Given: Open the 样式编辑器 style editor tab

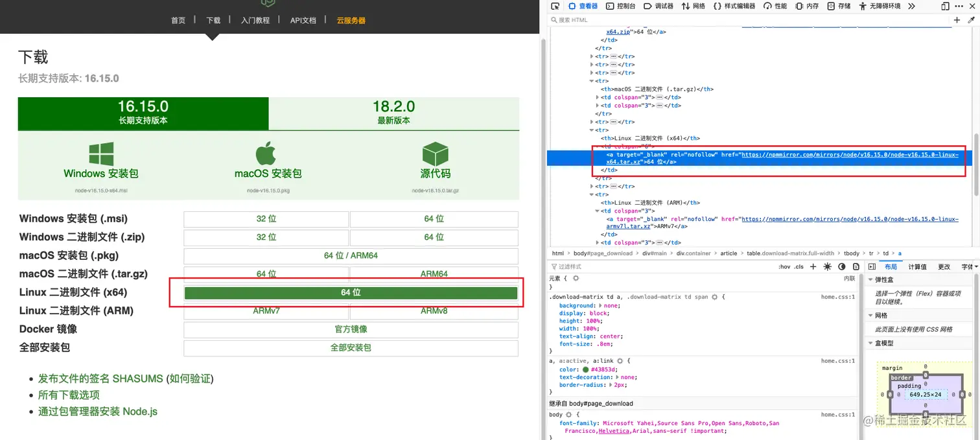Looking at the screenshot, I should coord(734,6).
